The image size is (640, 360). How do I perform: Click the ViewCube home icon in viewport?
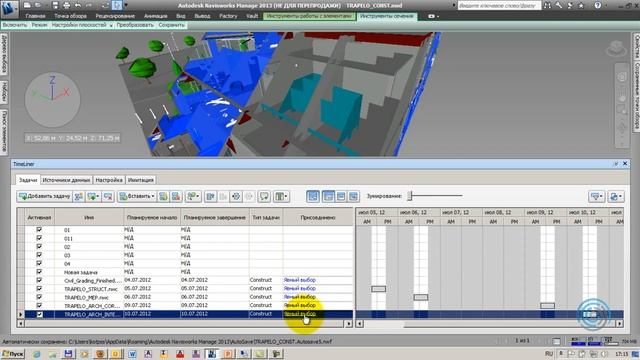click(x=616, y=49)
